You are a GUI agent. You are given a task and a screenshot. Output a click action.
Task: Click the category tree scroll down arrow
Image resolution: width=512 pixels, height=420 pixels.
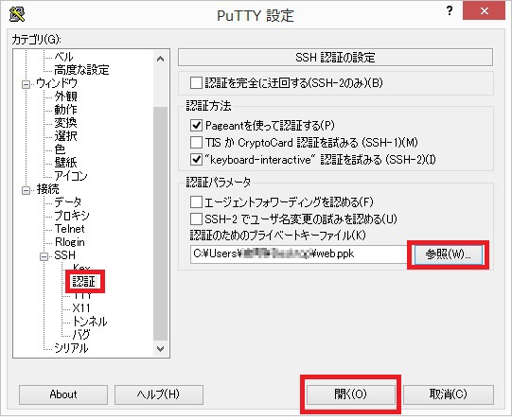(160, 348)
